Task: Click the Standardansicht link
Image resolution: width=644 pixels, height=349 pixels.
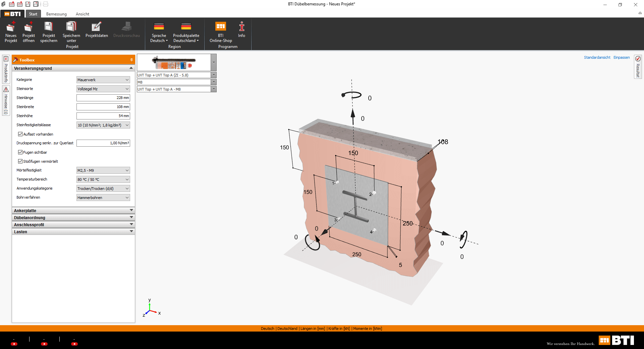Action: pos(597,57)
